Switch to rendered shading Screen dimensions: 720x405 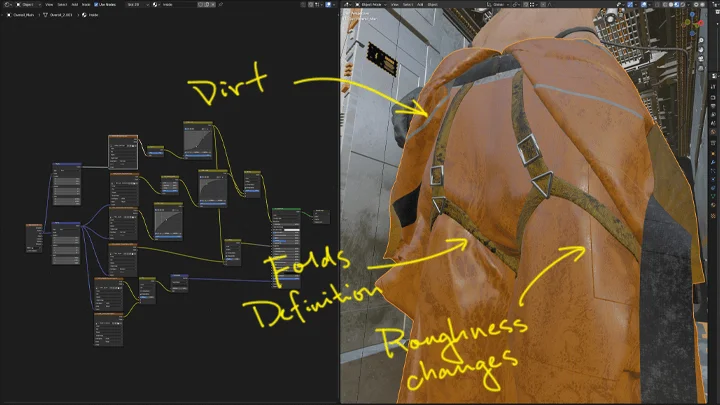click(682, 5)
